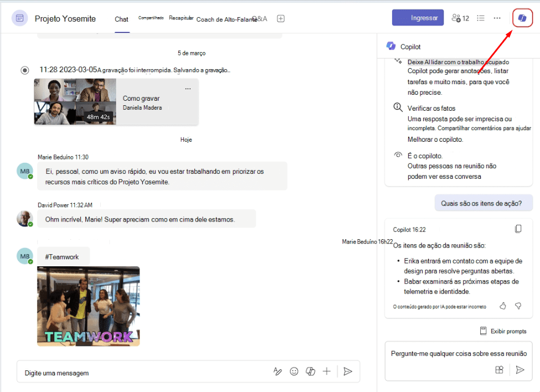Switch to the Chat tab

click(x=121, y=19)
